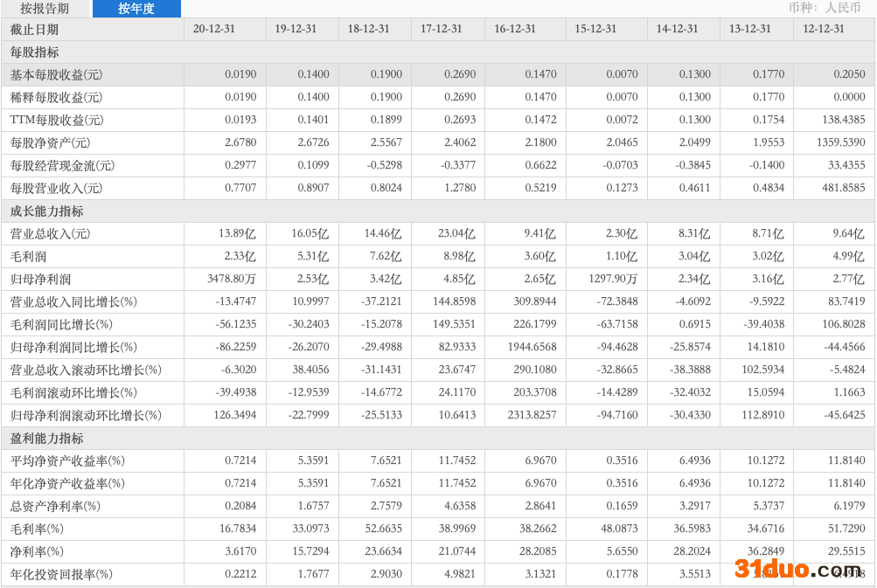Click the 每股指标 section header
This screenshot has width=877, height=588.
(35, 52)
